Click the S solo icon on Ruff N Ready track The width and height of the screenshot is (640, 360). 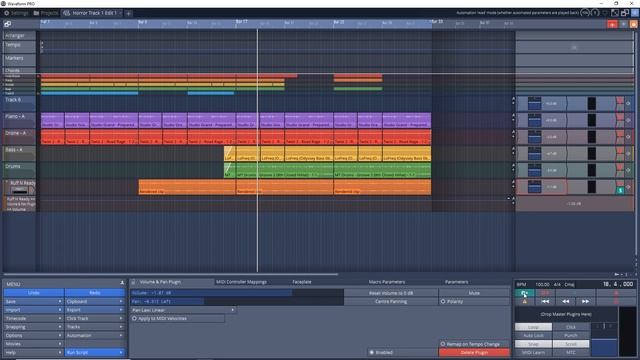click(x=620, y=190)
